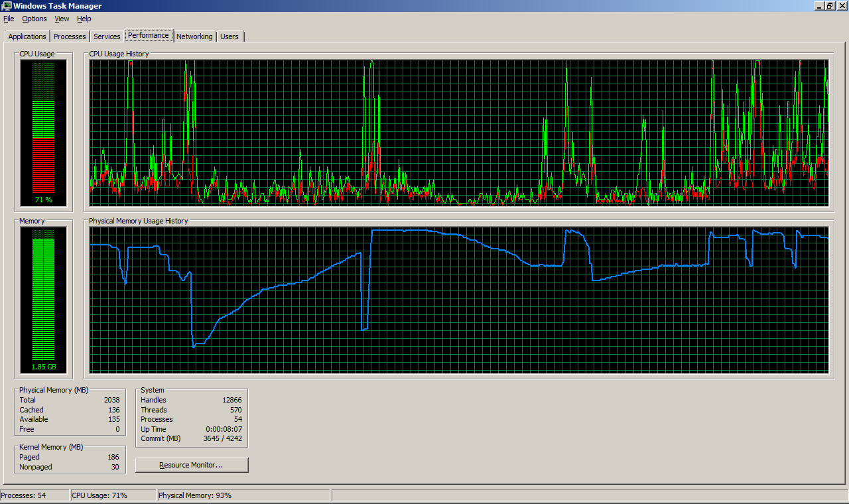
Task: Switch to the Networking tab
Action: point(194,36)
